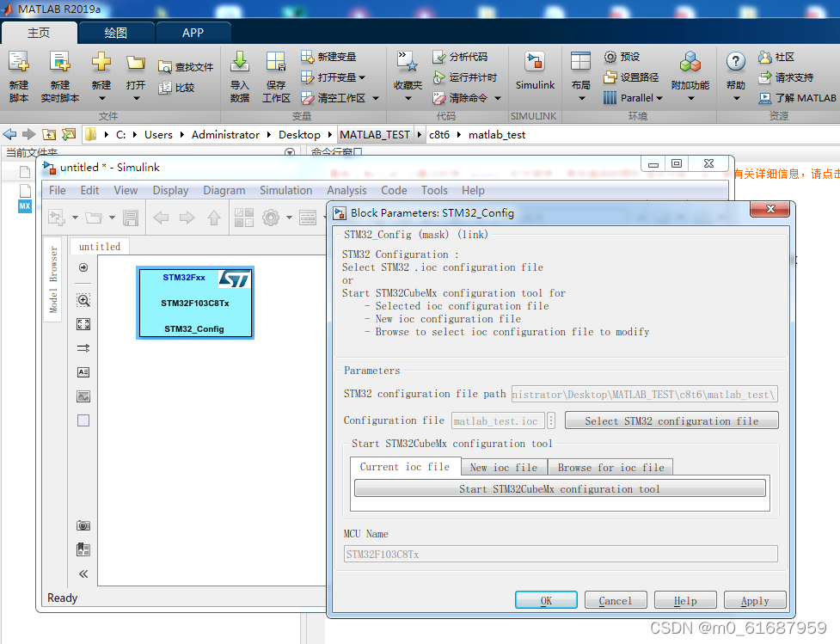Switch to the 绘图 ribbon tab

pyautogui.click(x=115, y=33)
